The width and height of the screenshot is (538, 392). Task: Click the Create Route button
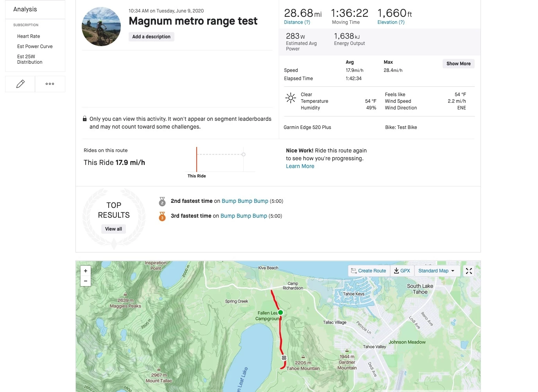[x=369, y=271]
